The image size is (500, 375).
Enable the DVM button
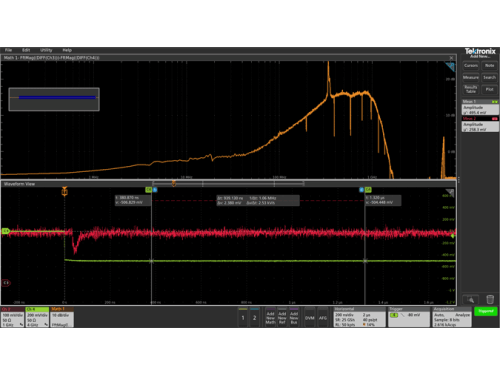310,318
